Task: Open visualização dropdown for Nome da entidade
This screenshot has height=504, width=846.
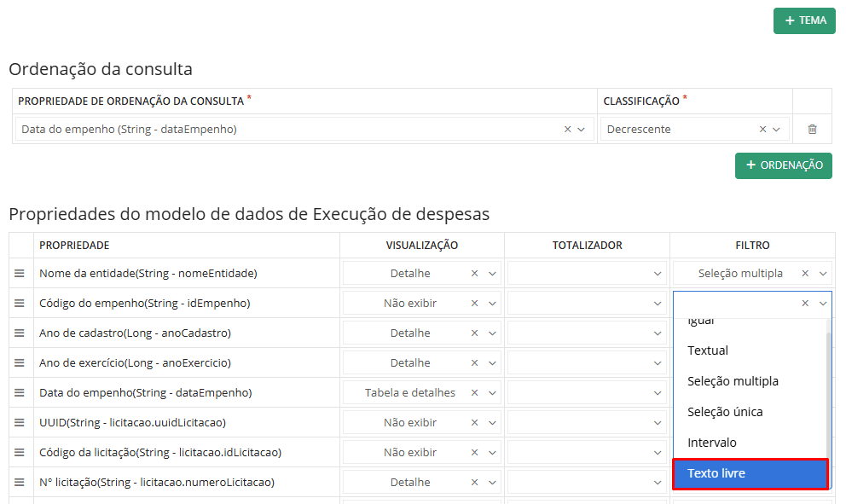Action: [x=492, y=273]
